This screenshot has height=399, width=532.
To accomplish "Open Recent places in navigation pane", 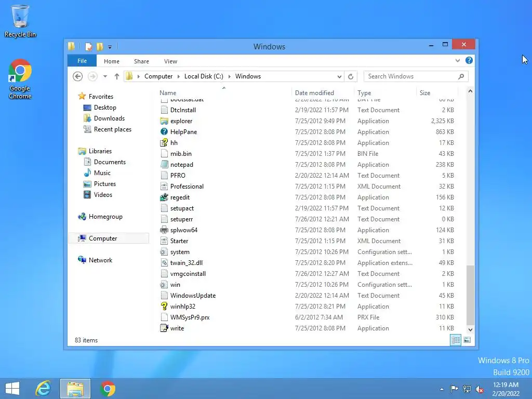I will tap(112, 129).
